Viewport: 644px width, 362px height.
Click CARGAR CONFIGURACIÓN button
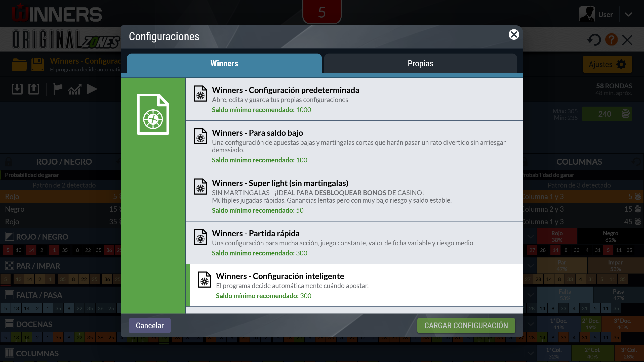466,326
